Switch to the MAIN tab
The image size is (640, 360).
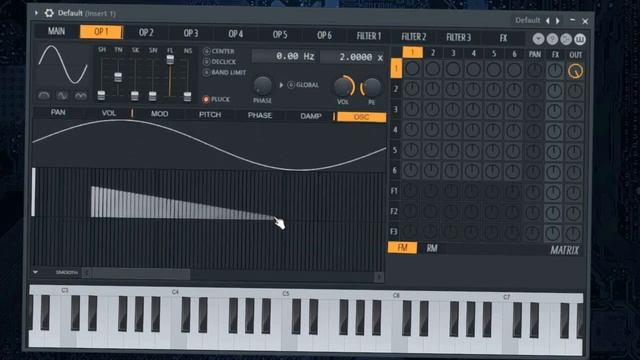pyautogui.click(x=56, y=31)
